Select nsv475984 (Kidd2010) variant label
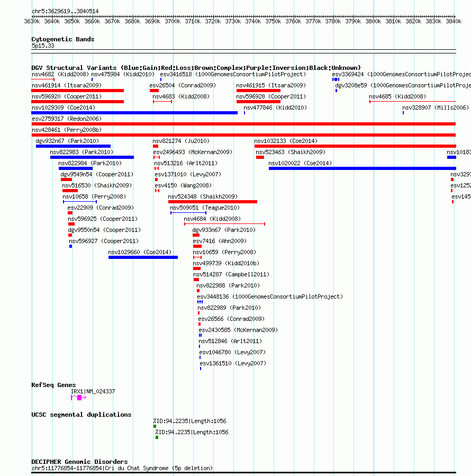Image resolution: width=471 pixels, height=476 pixels. [x=123, y=74]
